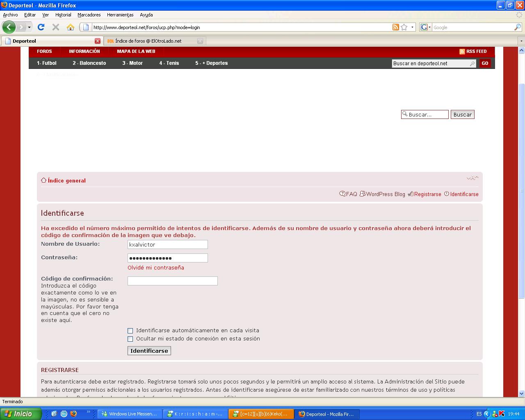Click the Código de confirmación input field
The width and height of the screenshot is (525, 420).
tap(172, 281)
